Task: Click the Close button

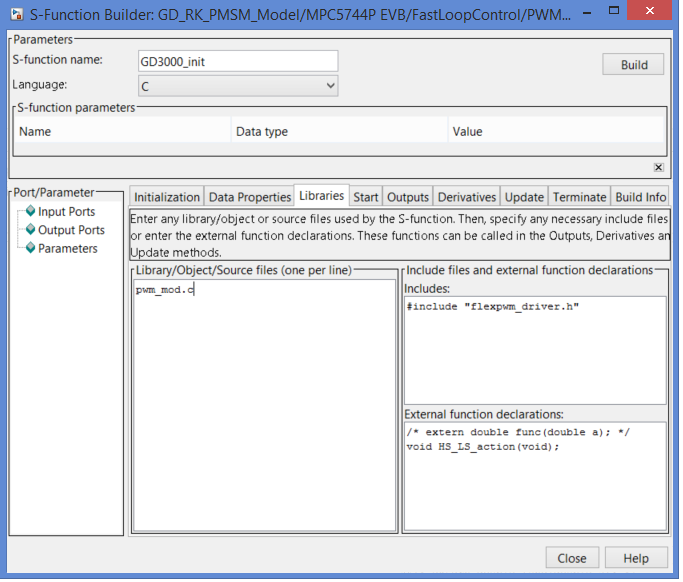Action: 572,558
